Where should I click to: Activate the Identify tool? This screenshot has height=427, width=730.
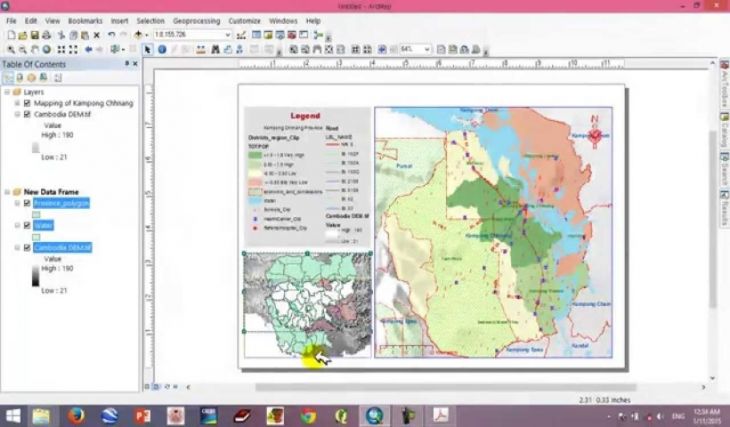[x=162, y=49]
